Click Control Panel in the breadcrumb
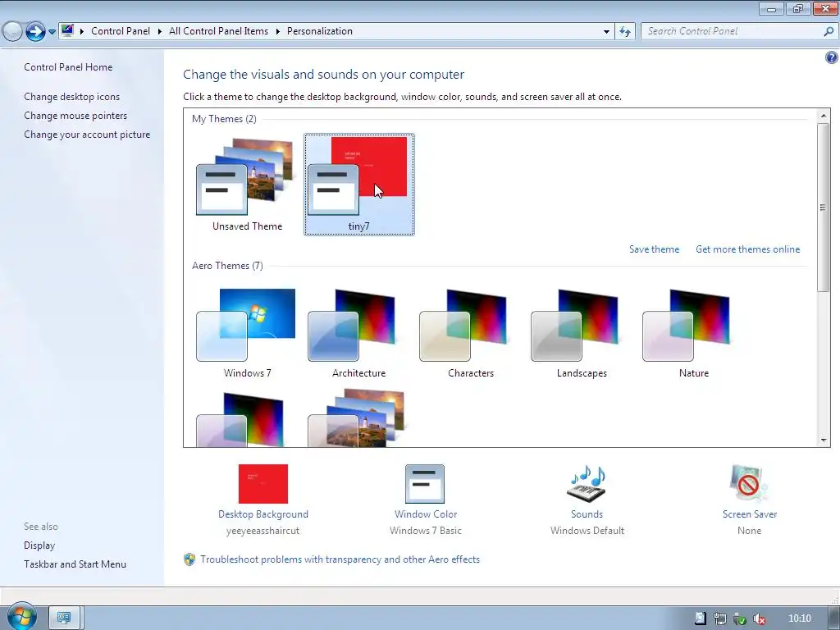 (x=121, y=31)
